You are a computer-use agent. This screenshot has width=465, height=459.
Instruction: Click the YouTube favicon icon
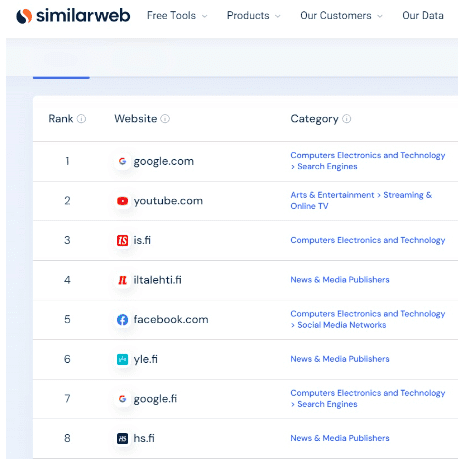(x=122, y=201)
